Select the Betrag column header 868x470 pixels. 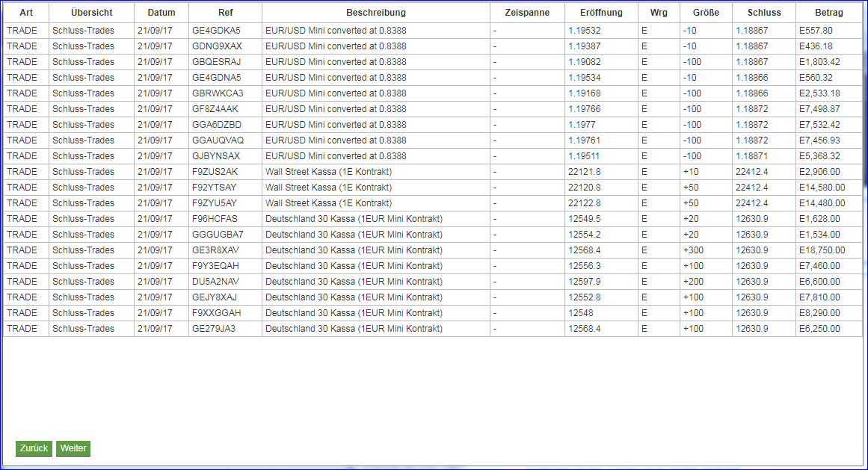[828, 13]
